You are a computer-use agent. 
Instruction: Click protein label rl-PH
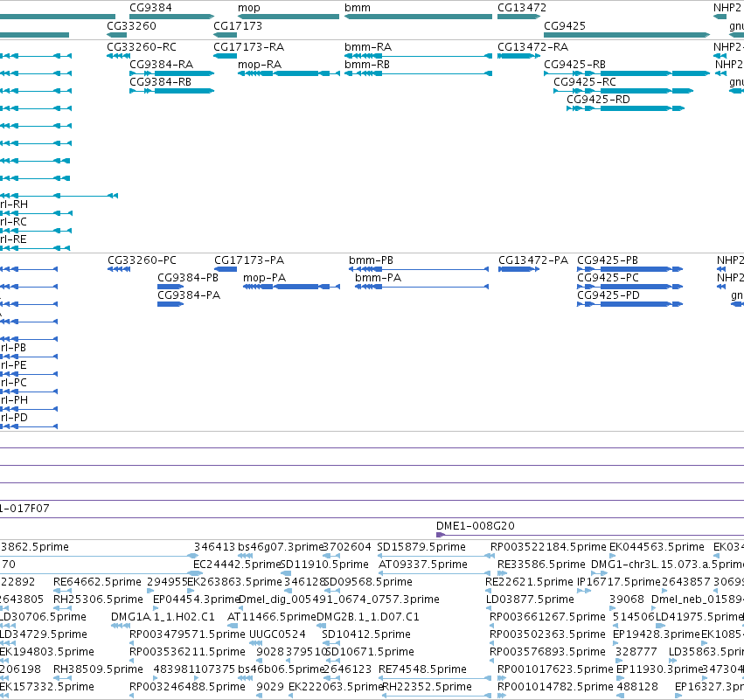click(x=14, y=399)
